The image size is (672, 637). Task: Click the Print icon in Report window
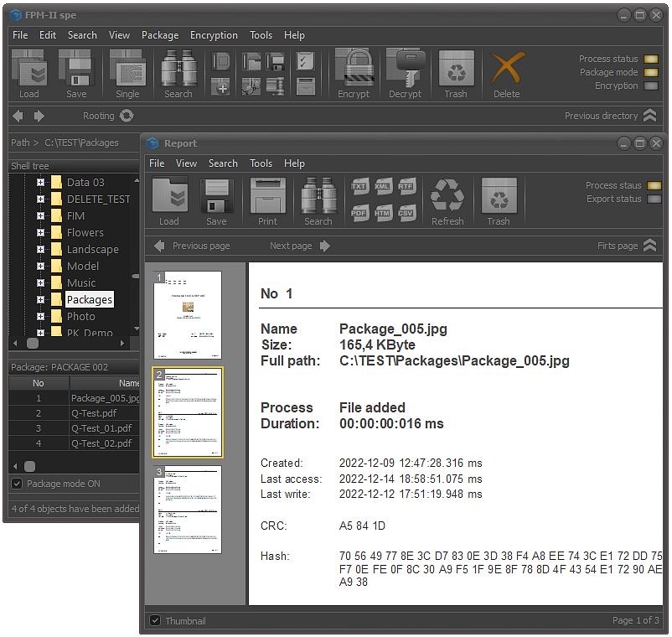(x=268, y=201)
